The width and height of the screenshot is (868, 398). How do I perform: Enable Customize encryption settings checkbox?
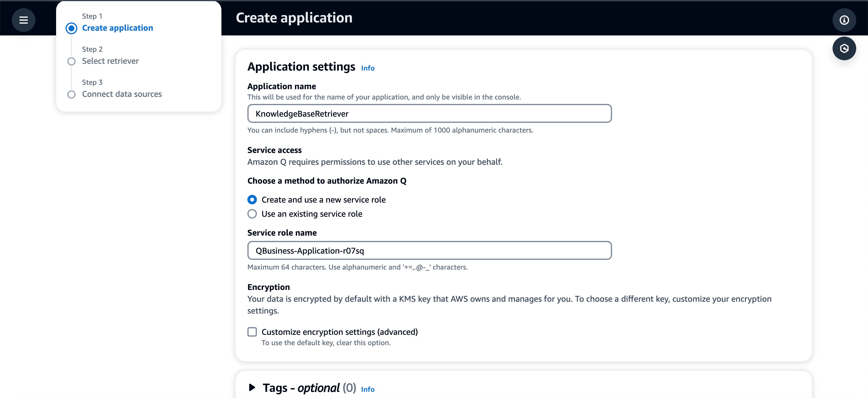[252, 332]
